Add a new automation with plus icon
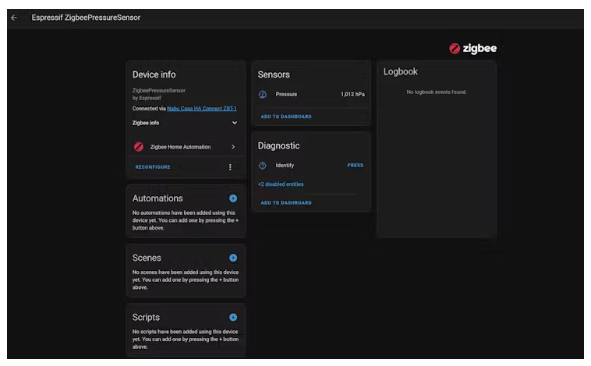This screenshot has width=591, height=366. point(233,199)
